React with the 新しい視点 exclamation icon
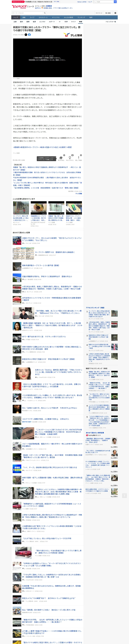 [79, 158]
